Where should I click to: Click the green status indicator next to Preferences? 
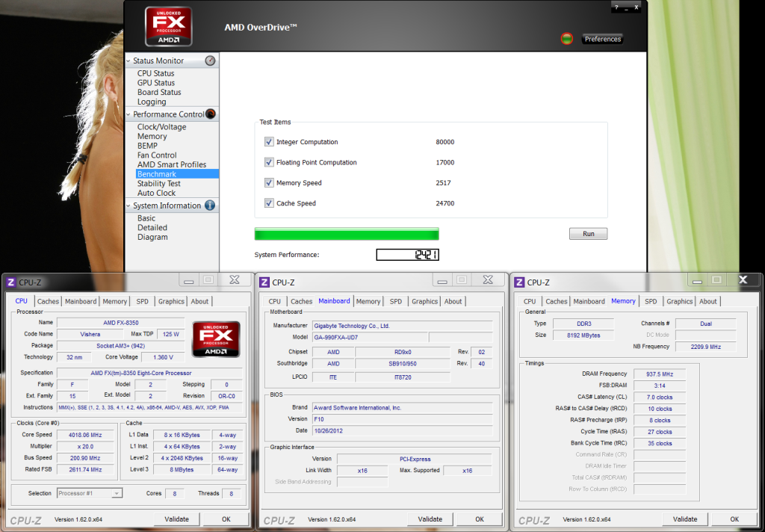point(566,39)
